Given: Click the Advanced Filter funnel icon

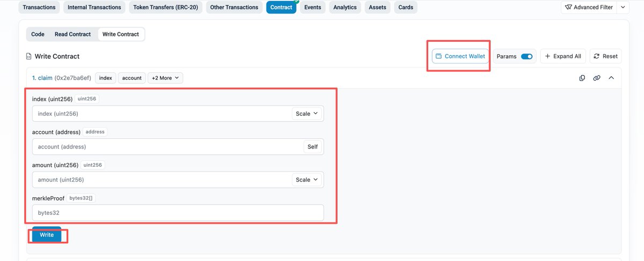Looking at the screenshot, I should tap(568, 7).
